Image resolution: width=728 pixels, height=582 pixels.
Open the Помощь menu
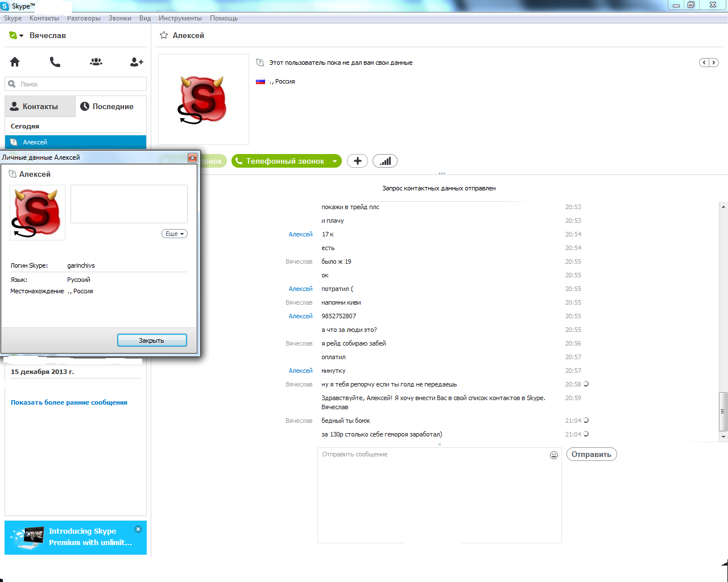click(224, 18)
